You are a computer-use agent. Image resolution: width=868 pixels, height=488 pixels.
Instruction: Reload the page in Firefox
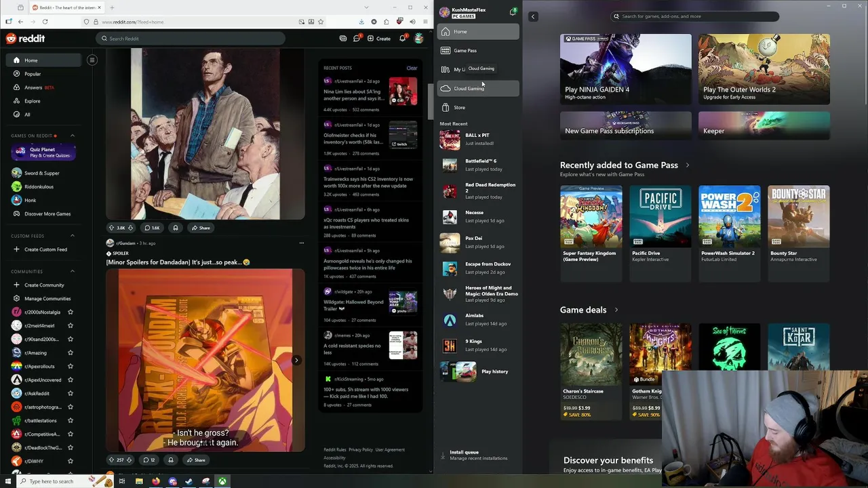point(45,22)
